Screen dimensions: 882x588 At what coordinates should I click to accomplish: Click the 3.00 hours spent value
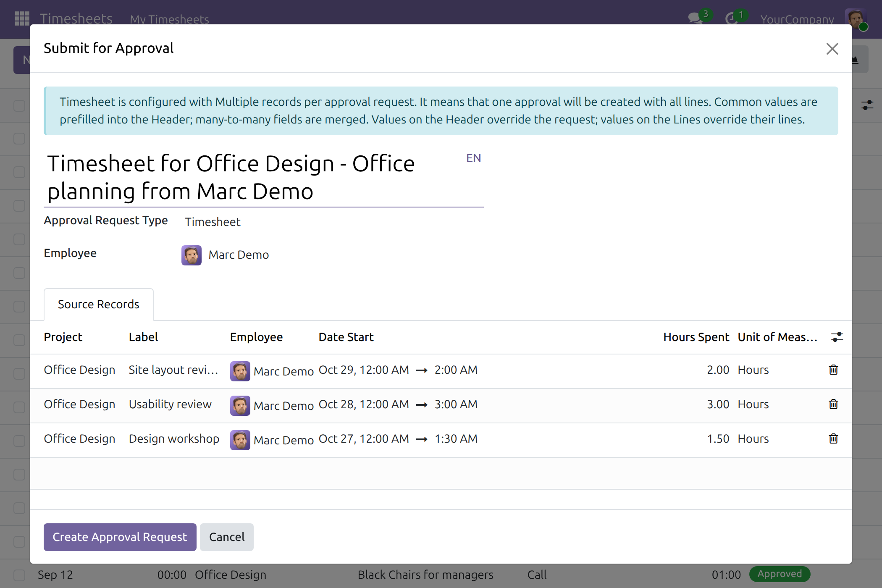click(x=718, y=404)
